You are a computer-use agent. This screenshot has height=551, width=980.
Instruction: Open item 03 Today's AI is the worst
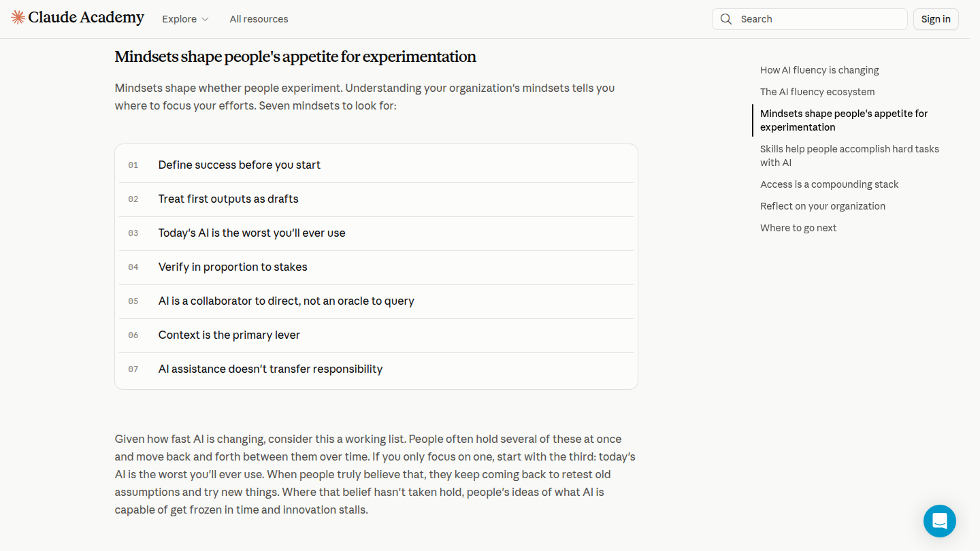[376, 233]
